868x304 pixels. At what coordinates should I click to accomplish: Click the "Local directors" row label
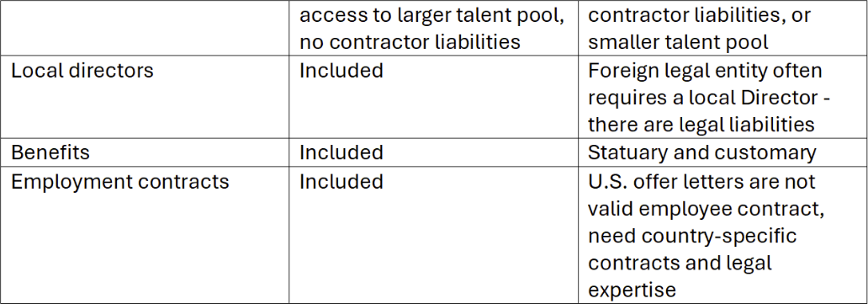(x=82, y=71)
